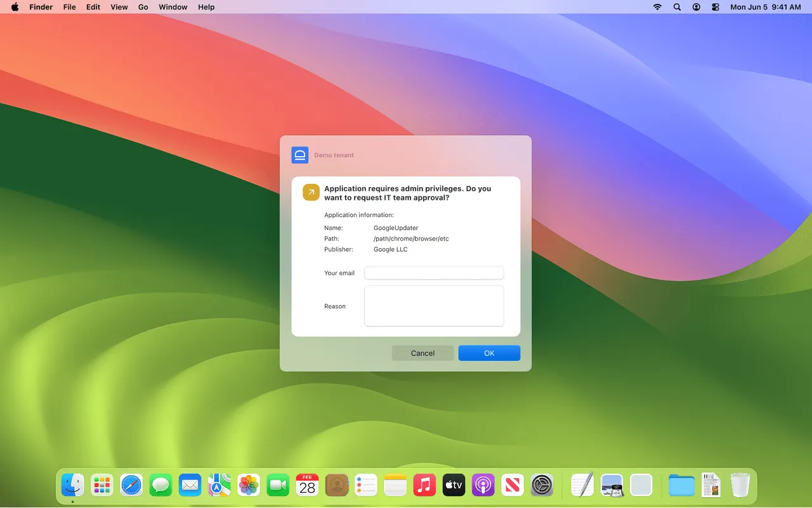Open the Go menu

143,7
